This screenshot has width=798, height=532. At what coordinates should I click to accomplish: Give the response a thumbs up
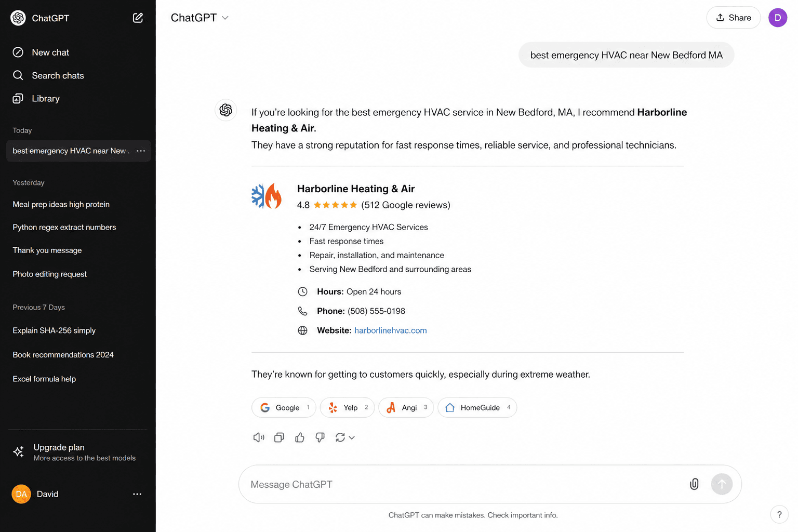tap(300, 437)
